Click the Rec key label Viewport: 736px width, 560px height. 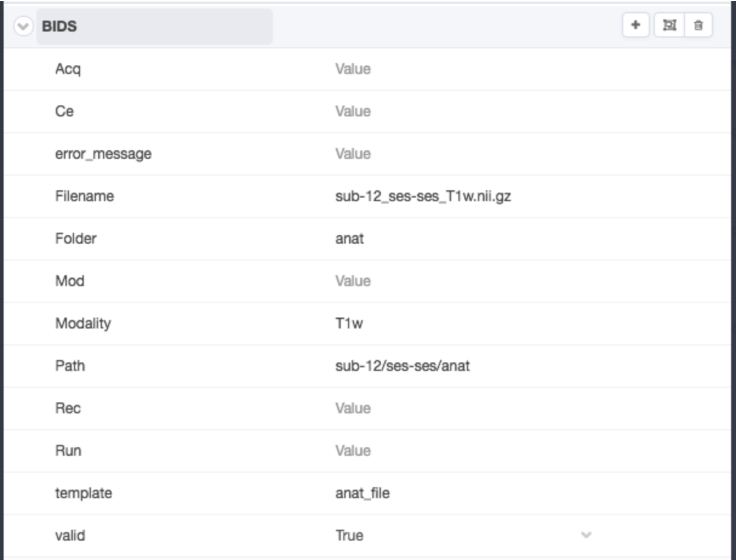pyautogui.click(x=68, y=408)
